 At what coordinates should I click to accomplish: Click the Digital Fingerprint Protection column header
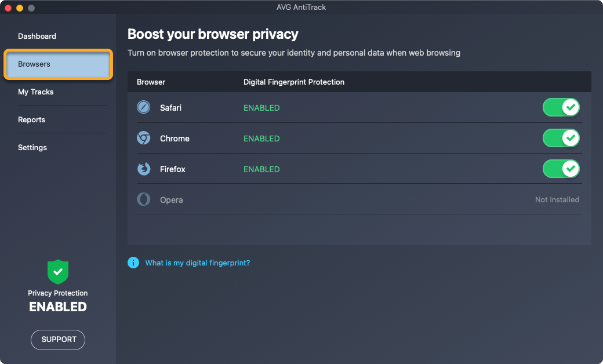click(x=294, y=82)
